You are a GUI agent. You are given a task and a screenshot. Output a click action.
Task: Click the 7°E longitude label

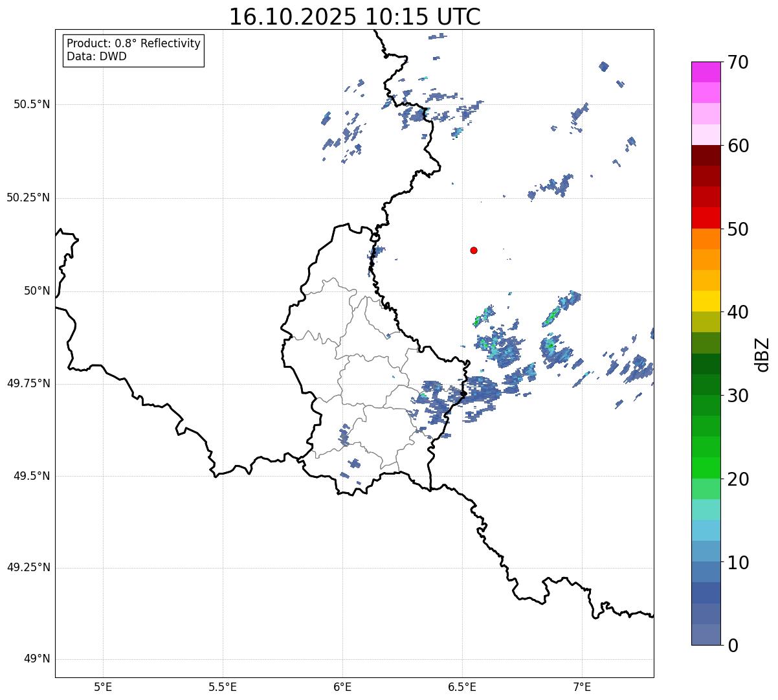click(582, 686)
